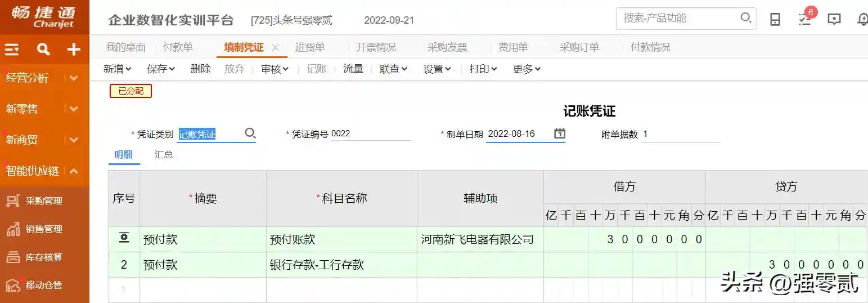Click the calendar icon beside 制单日期
This screenshot has width=868, height=303.
pyautogui.click(x=559, y=133)
